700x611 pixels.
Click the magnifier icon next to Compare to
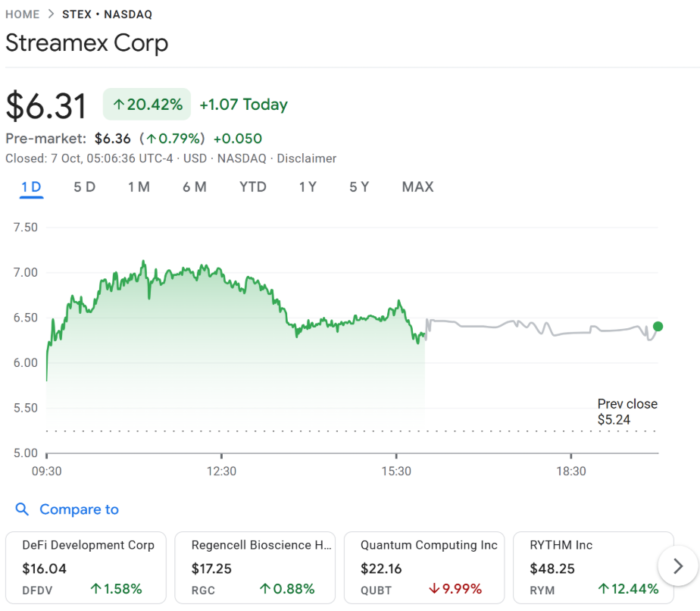[21, 509]
